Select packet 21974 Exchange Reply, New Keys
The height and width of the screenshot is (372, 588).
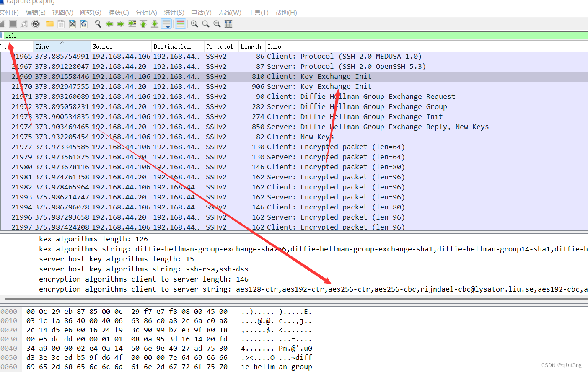click(294, 127)
